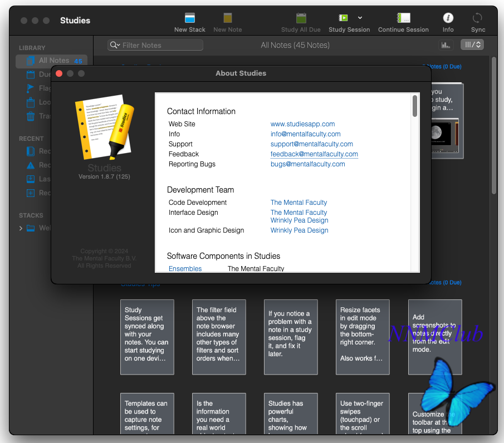Click the support@mentalfaculty.com link
This screenshot has height=443, width=504.
point(311,144)
